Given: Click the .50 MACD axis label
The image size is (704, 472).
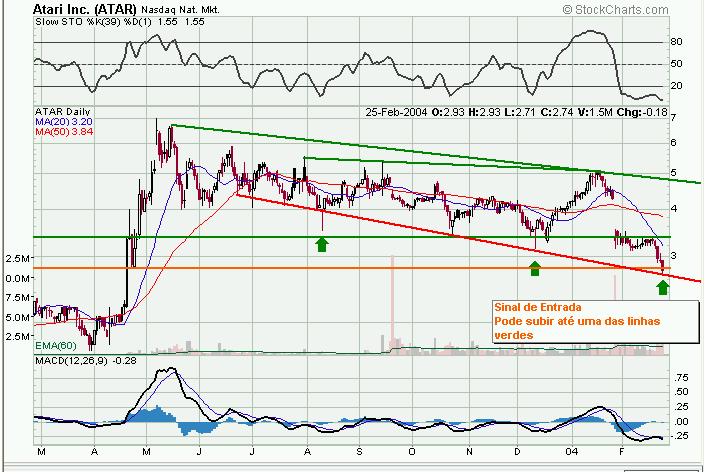Looking at the screenshot, I should 682,392.
